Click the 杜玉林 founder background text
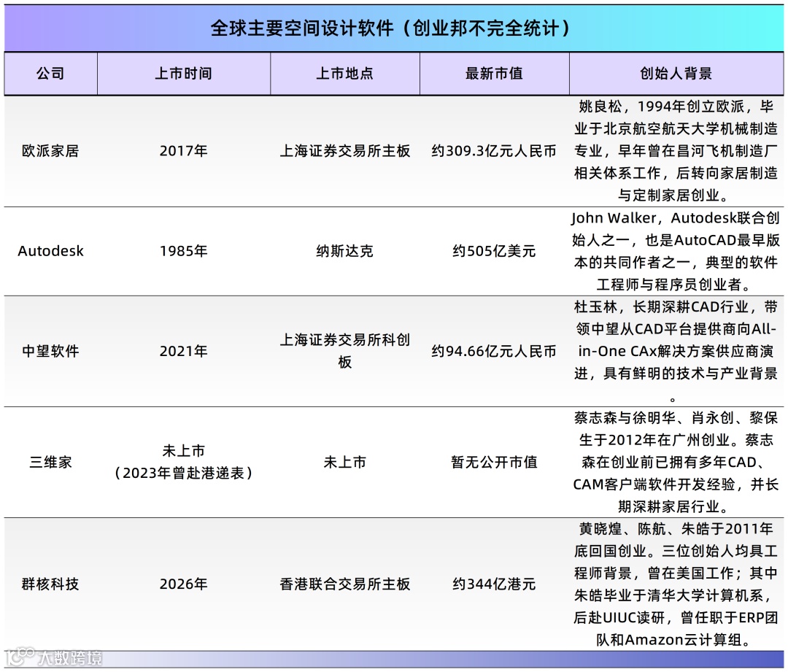Image resolution: width=788 pixels, height=672 pixels. click(676, 351)
